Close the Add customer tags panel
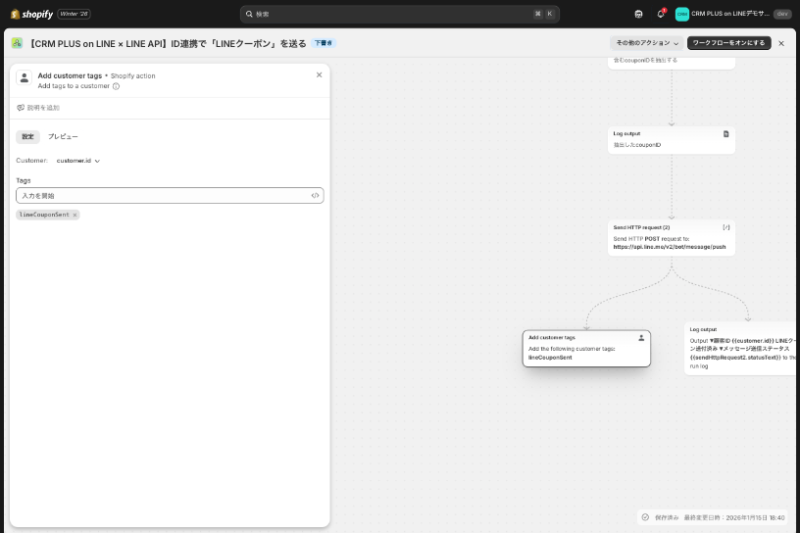800x533 pixels. click(319, 75)
